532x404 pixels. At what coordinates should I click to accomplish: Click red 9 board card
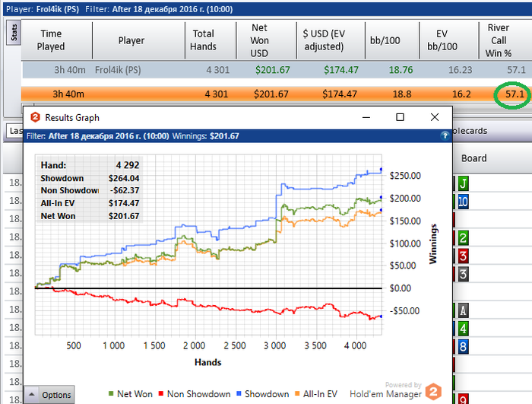pyautogui.click(x=463, y=399)
